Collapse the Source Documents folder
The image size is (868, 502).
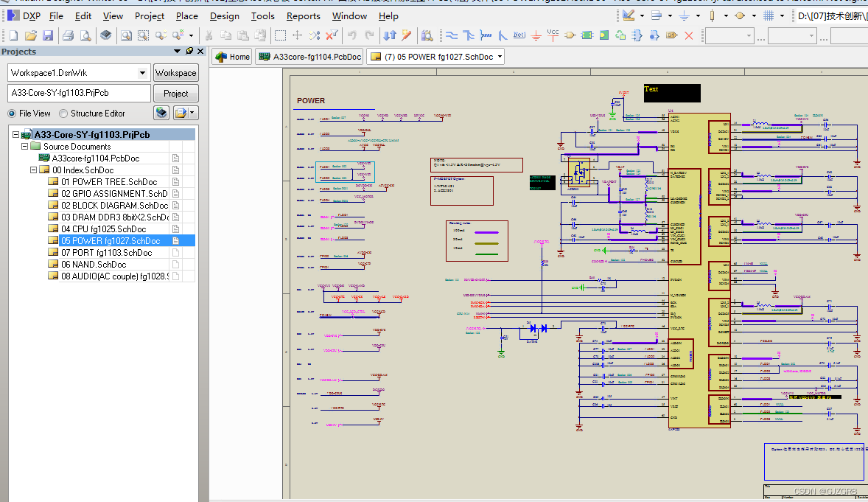pos(24,147)
